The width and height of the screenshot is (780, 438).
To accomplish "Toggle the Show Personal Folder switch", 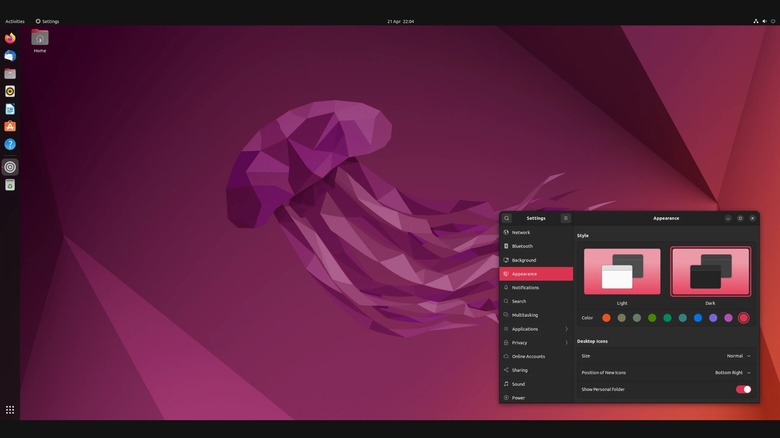I will point(743,389).
